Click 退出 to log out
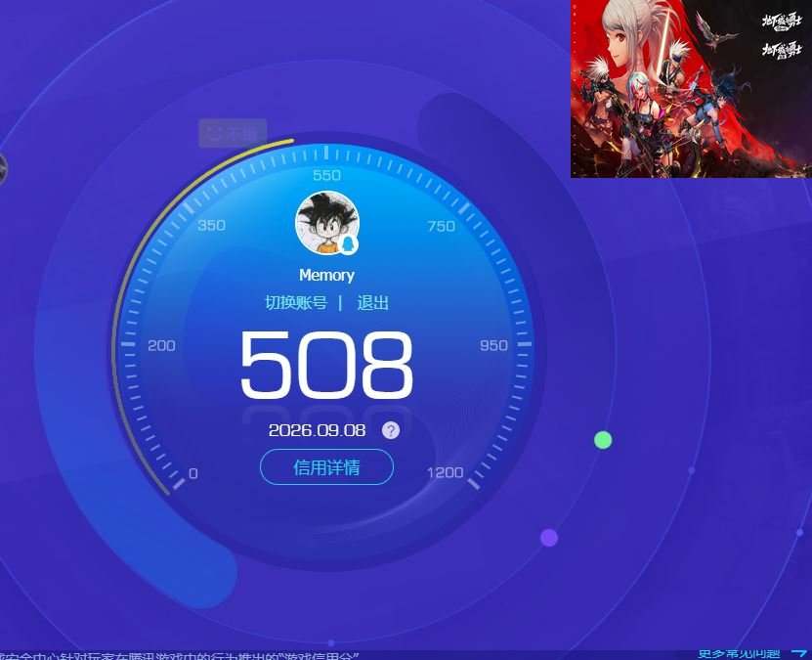The width and height of the screenshot is (812, 660). pyautogui.click(x=372, y=302)
